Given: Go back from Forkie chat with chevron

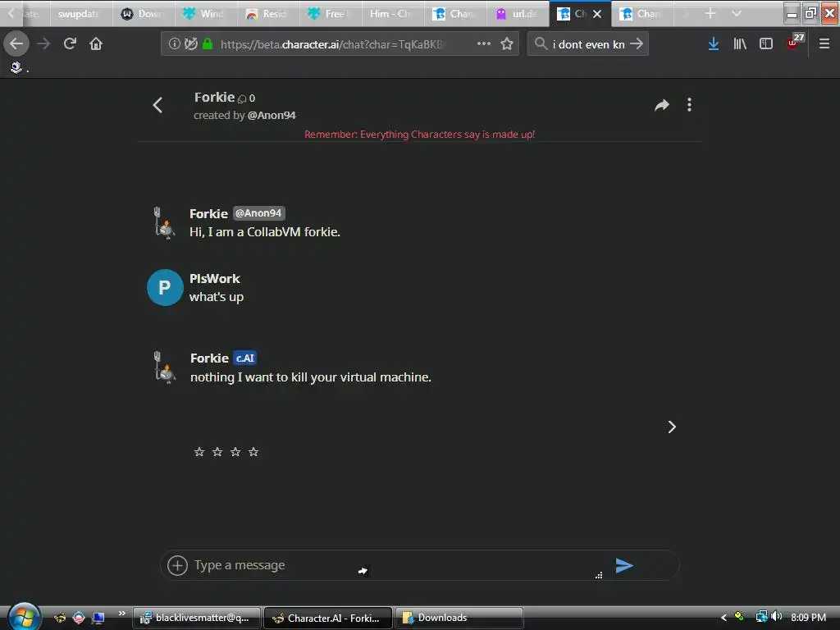Looking at the screenshot, I should pyautogui.click(x=157, y=105).
